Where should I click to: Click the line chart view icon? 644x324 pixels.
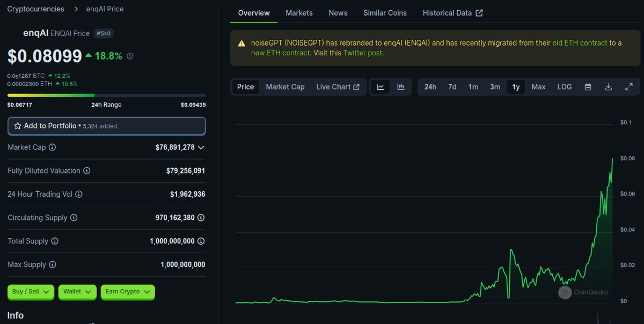[x=380, y=87]
